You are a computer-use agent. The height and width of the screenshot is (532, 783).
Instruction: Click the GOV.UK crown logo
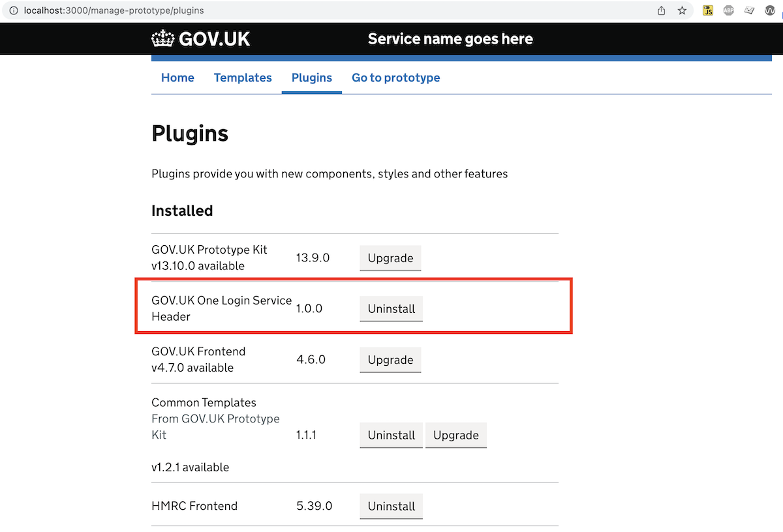[x=201, y=38]
